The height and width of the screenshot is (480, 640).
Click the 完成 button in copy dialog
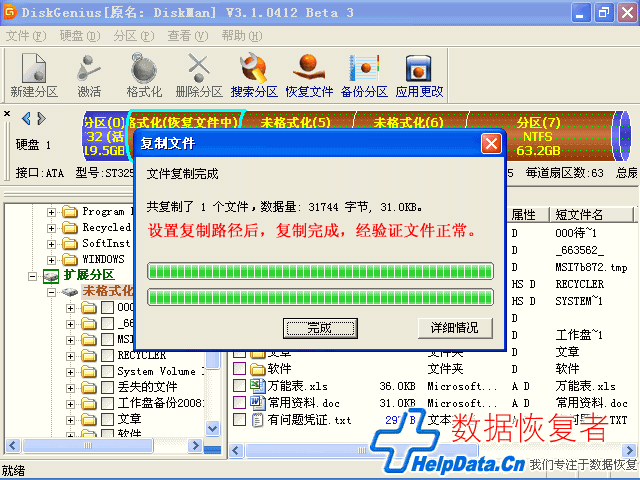[320, 328]
